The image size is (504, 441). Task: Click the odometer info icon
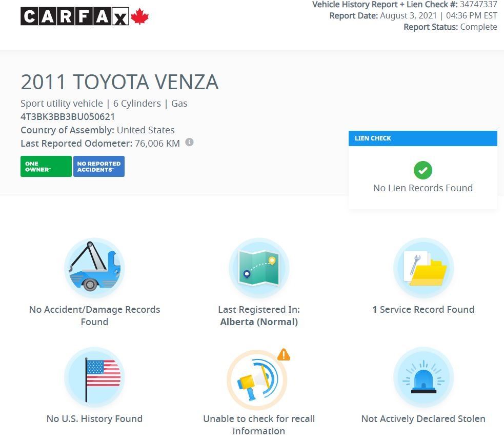point(189,143)
